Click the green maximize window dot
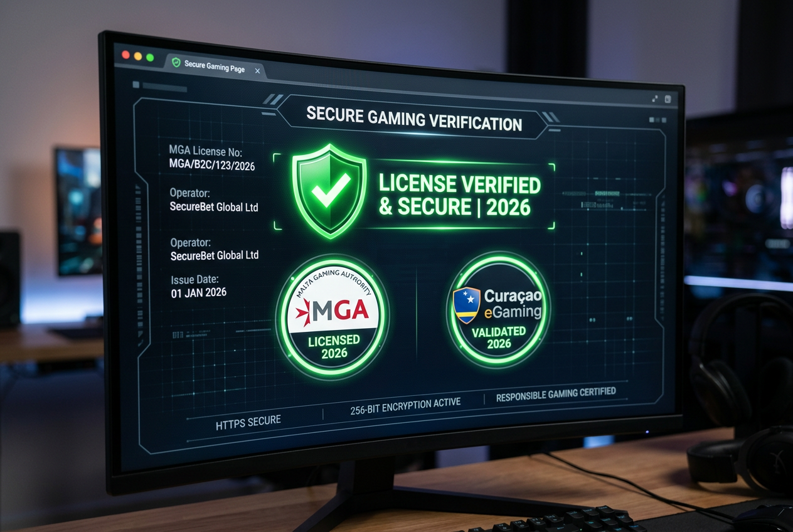This screenshot has height=532, width=793. coord(150,58)
